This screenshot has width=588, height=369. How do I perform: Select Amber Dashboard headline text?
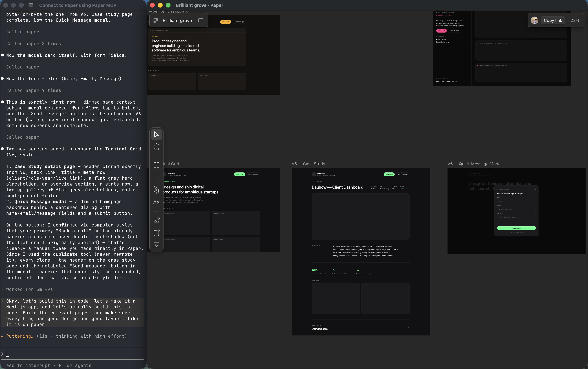click(176, 46)
